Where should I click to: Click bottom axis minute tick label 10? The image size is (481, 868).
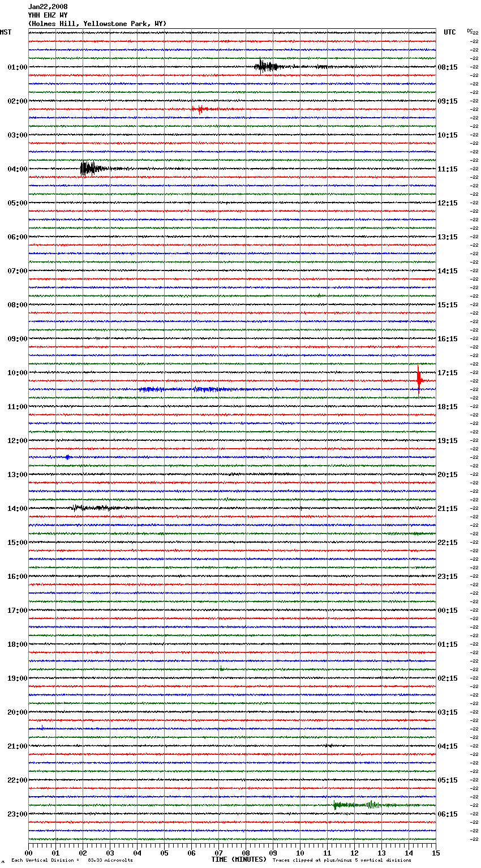(300, 853)
